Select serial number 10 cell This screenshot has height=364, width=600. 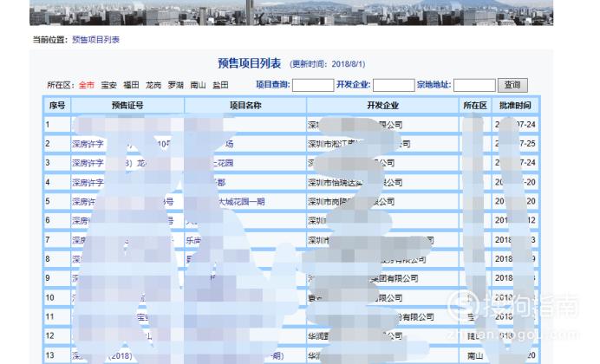click(57, 297)
